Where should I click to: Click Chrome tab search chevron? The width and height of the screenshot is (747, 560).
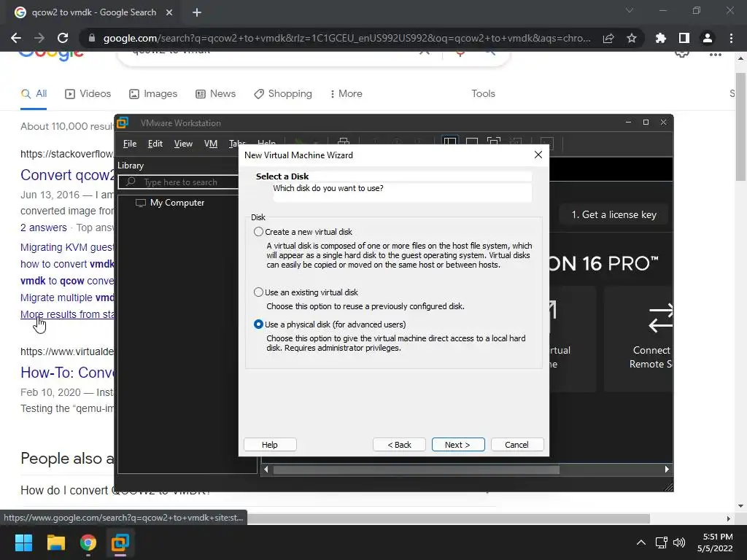coord(630,10)
